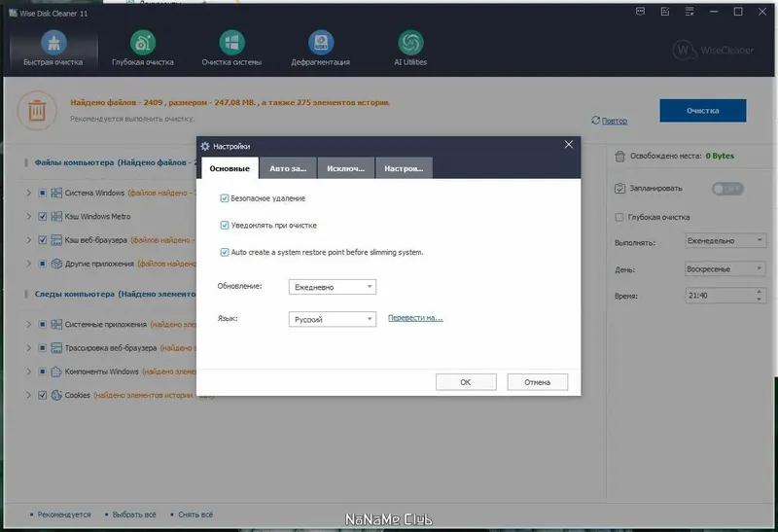Click the WiseCleaner logo
This screenshot has height=532, width=778.
[713, 51]
